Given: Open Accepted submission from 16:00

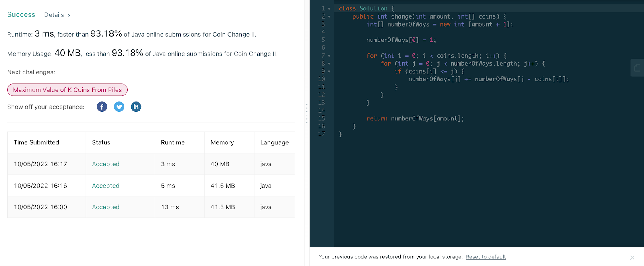Looking at the screenshot, I should (x=105, y=207).
